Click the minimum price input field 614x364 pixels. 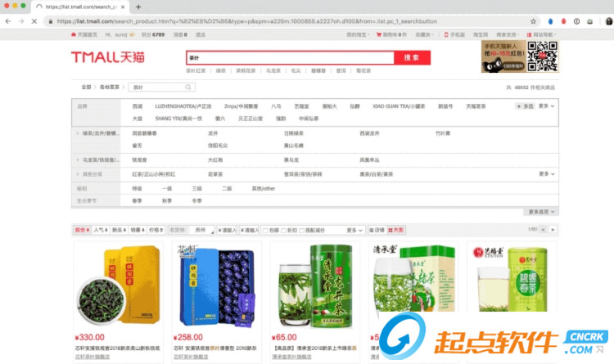(227, 230)
